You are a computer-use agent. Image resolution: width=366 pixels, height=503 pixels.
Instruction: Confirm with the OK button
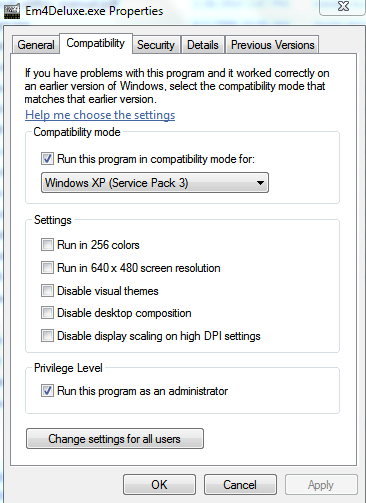point(159,485)
